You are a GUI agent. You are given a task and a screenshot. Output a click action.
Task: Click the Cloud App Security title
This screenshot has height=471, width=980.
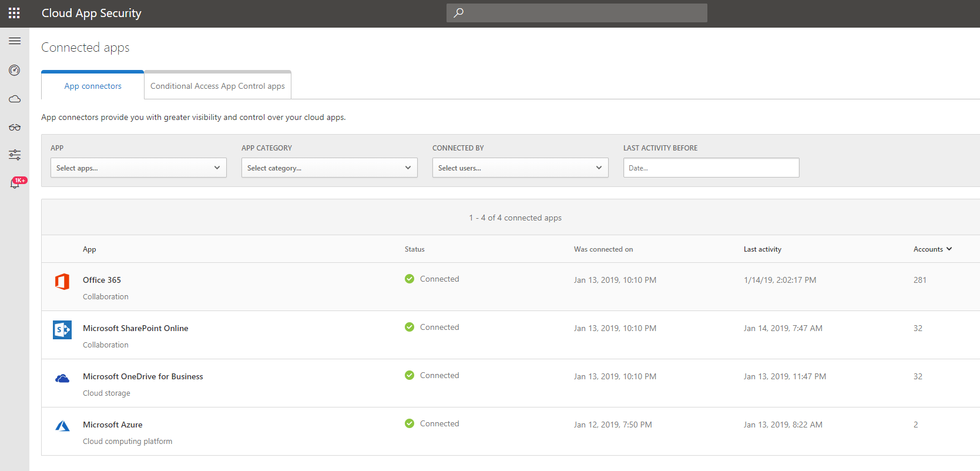tap(92, 13)
